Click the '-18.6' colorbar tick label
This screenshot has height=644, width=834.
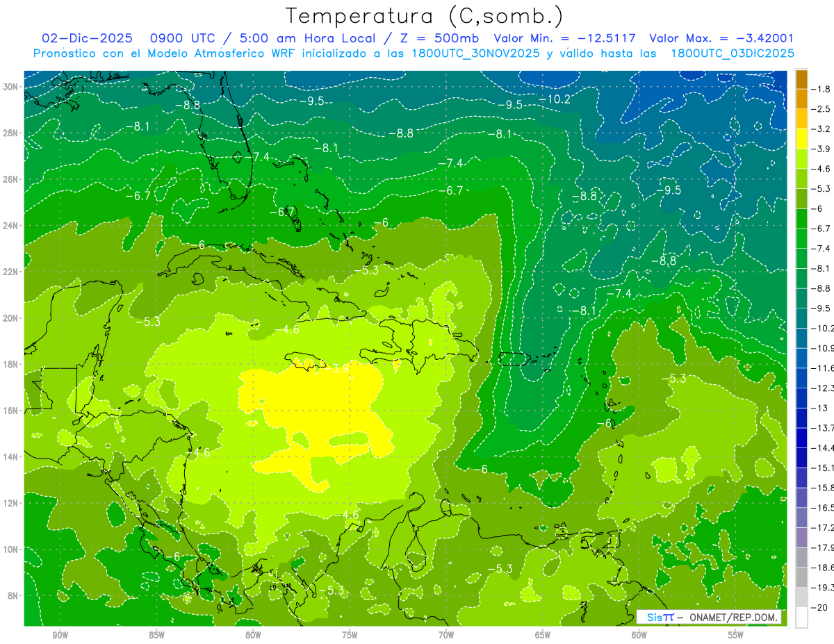click(x=821, y=568)
